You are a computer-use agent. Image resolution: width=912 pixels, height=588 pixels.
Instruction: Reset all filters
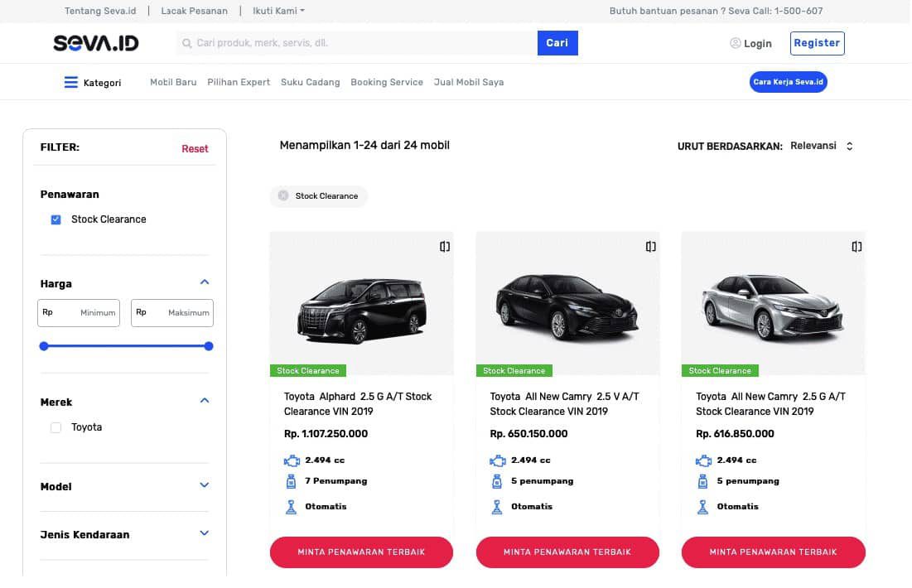click(195, 149)
